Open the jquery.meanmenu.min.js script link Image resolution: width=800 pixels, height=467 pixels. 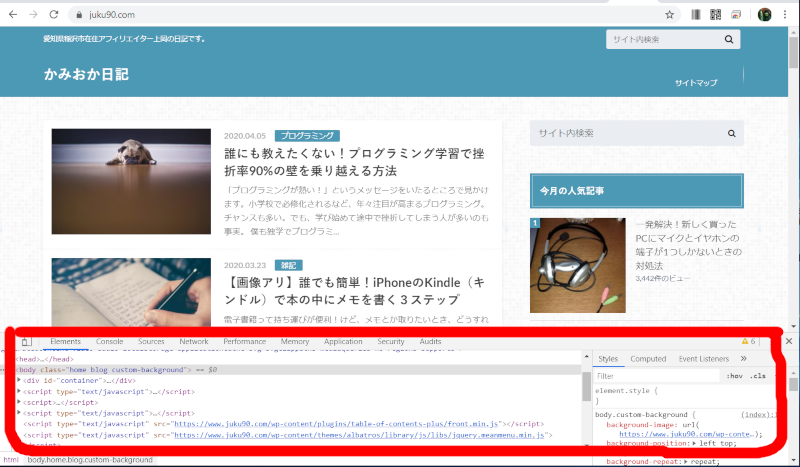point(359,435)
